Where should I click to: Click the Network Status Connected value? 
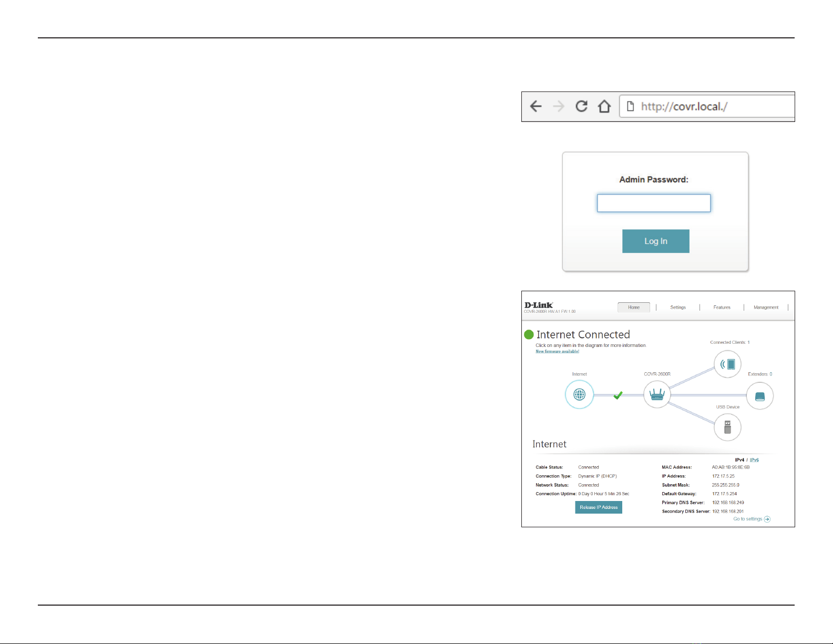[589, 485]
